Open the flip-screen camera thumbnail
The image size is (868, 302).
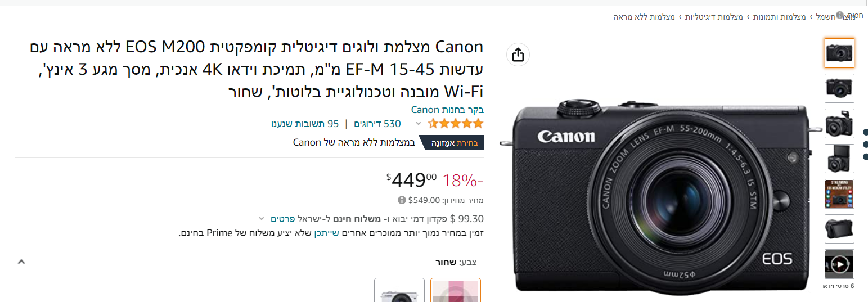tap(839, 159)
